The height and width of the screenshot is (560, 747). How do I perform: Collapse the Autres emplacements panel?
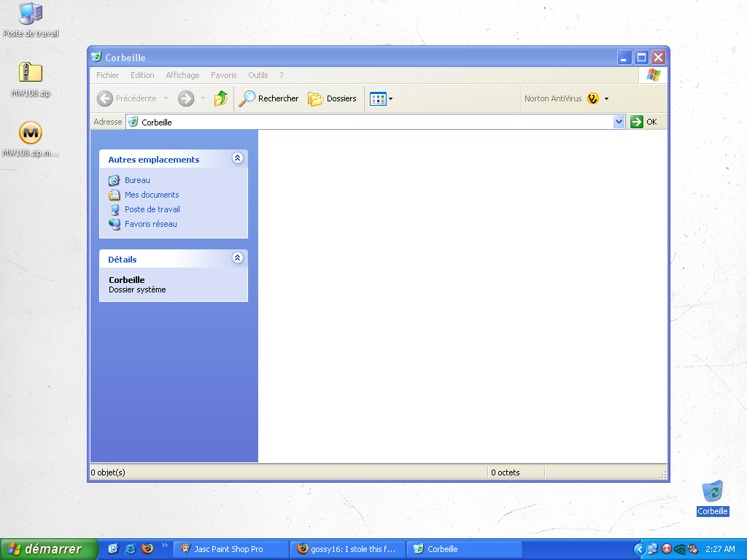point(237,158)
